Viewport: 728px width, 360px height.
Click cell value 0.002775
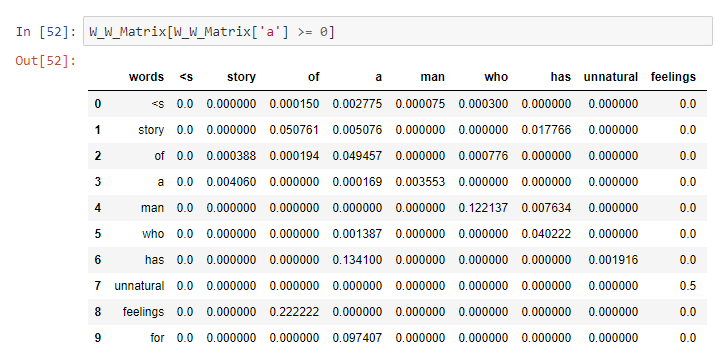tap(357, 104)
